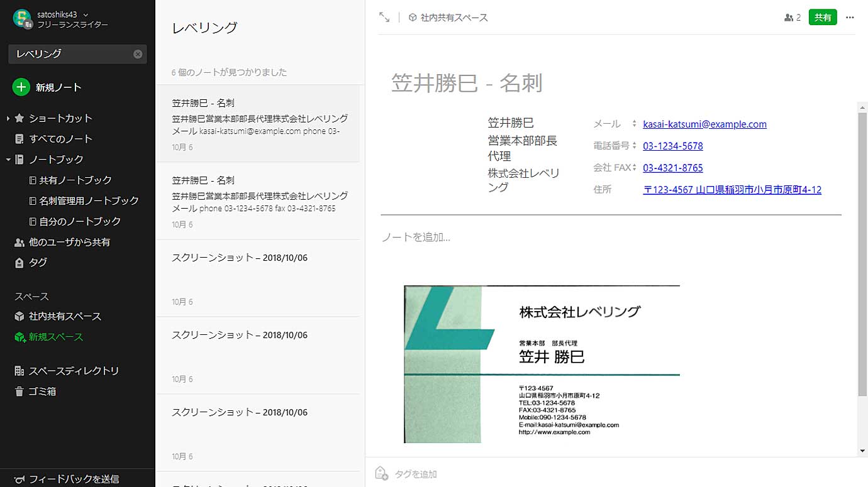Edit the note title 笠井勝巳 - 名刺
Image resolution: width=868 pixels, height=487 pixels.
coord(467,83)
